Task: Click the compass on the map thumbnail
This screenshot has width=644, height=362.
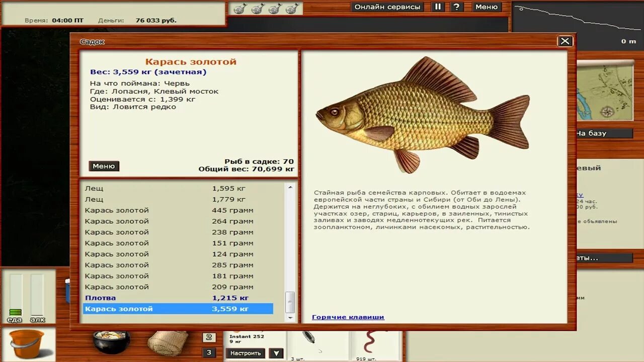Action: [x=607, y=112]
